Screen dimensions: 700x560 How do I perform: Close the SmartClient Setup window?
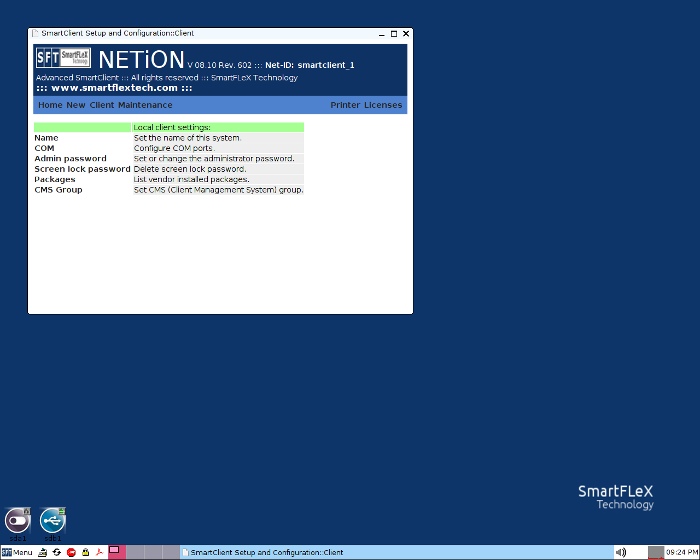[406, 33]
